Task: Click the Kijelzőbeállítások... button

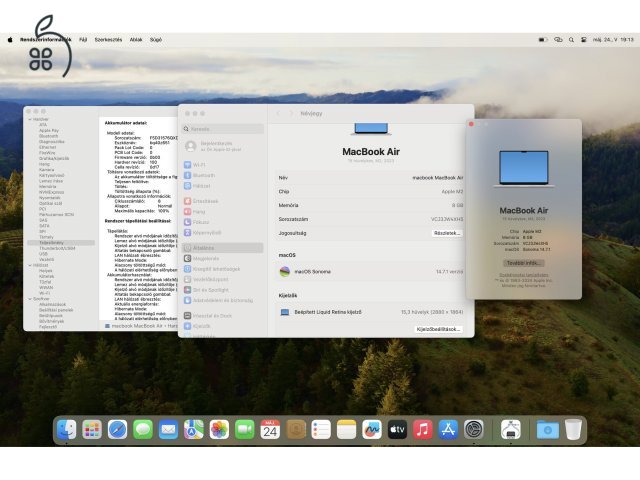Action: (x=438, y=329)
